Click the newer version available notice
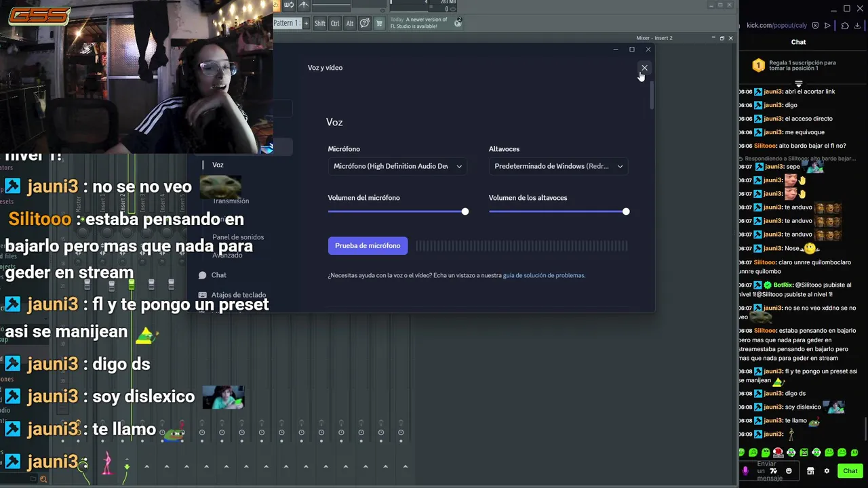868x488 pixels. click(418, 23)
